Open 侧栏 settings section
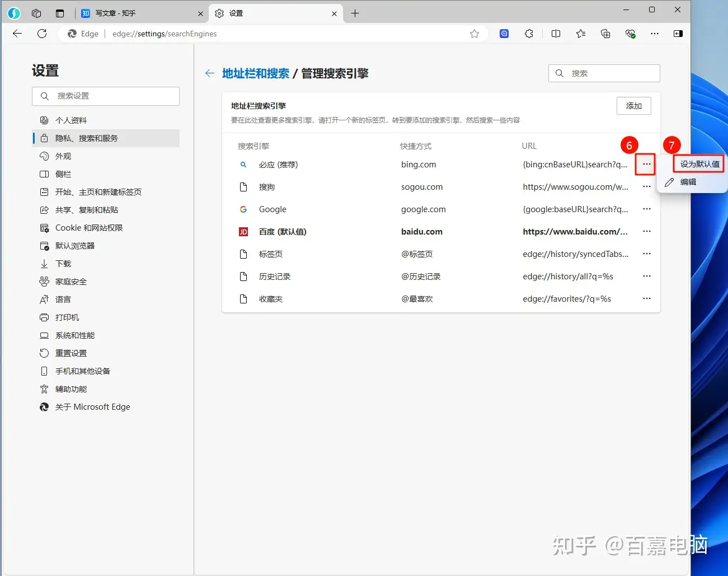Screen dimensions: 728x576 106,174
